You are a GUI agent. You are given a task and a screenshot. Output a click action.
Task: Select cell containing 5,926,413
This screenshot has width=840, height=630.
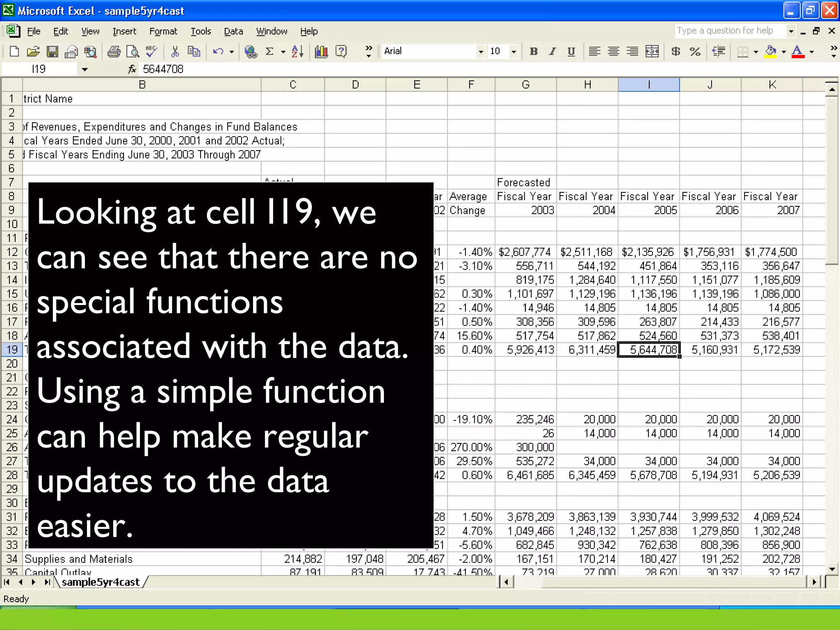point(526,350)
